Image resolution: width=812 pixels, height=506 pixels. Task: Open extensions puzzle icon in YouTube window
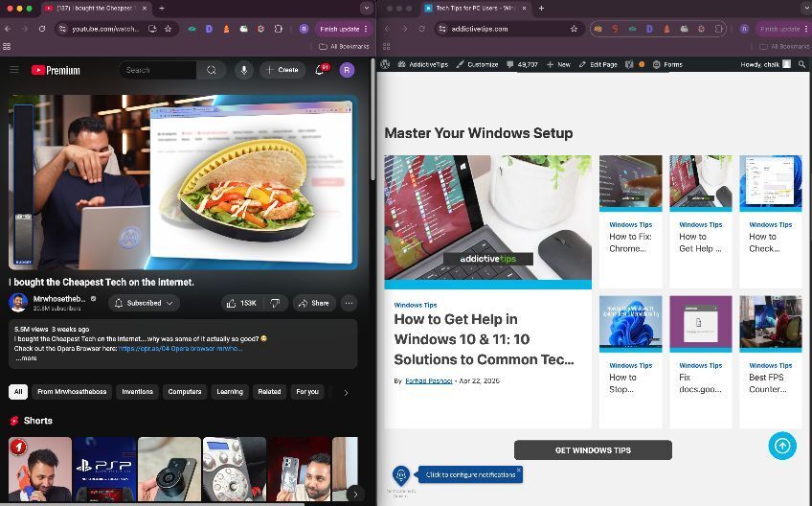click(278, 29)
